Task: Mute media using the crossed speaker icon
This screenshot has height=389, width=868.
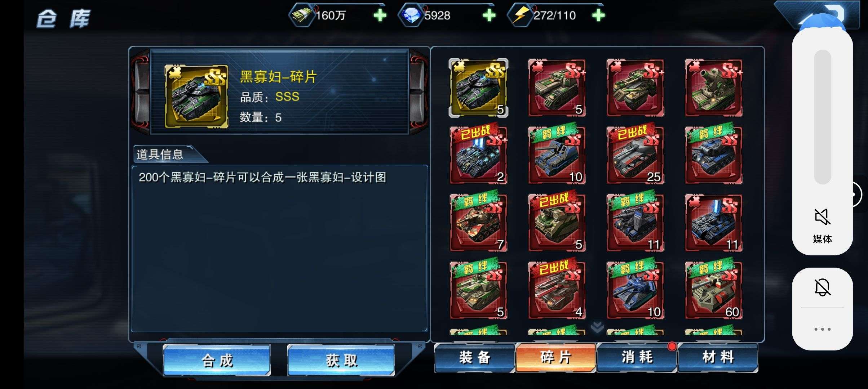Action: (823, 217)
